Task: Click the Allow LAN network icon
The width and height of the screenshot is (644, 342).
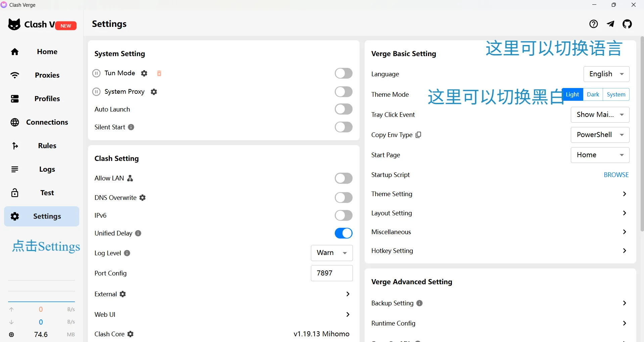Action: point(130,178)
